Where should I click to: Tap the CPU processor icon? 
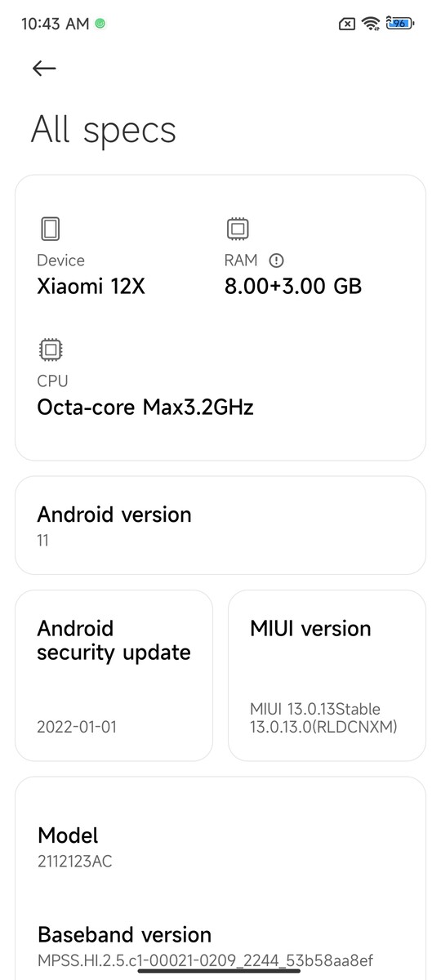pos(50,350)
